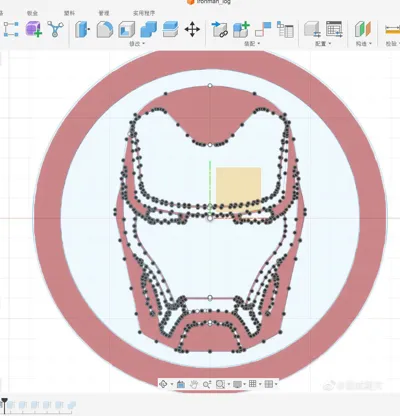400x416 pixels.
Task: Click New Component box with green plus
Action: 241,29
